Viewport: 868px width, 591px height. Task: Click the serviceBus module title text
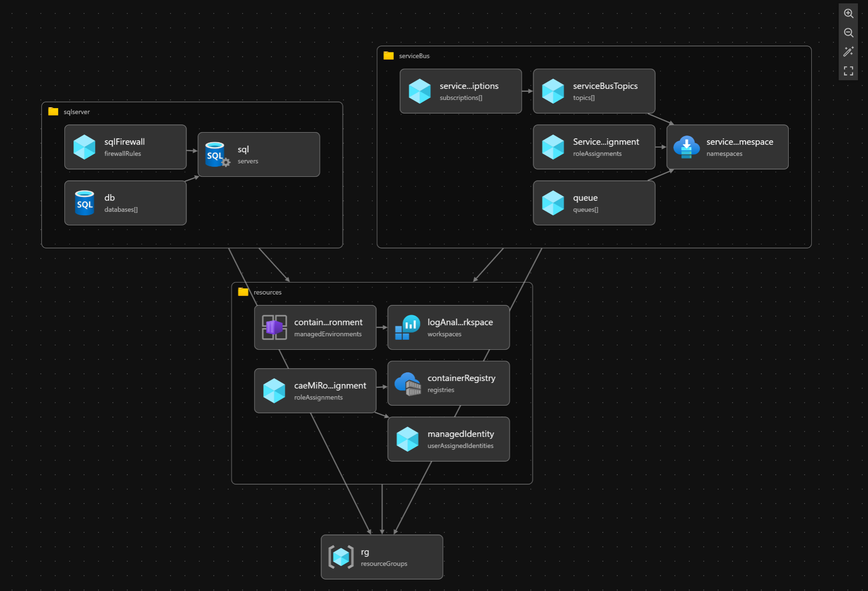pos(414,56)
